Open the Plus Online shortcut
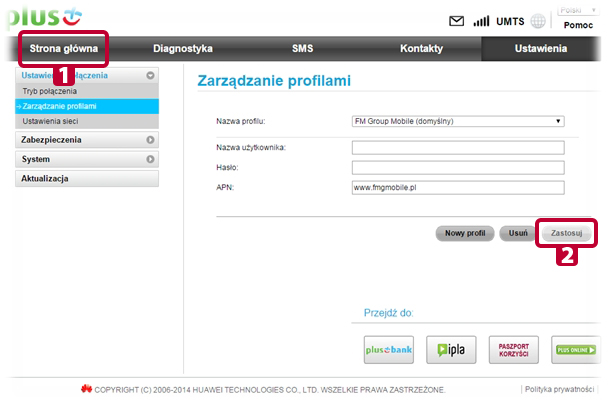This screenshot has width=609, height=409. (x=576, y=350)
